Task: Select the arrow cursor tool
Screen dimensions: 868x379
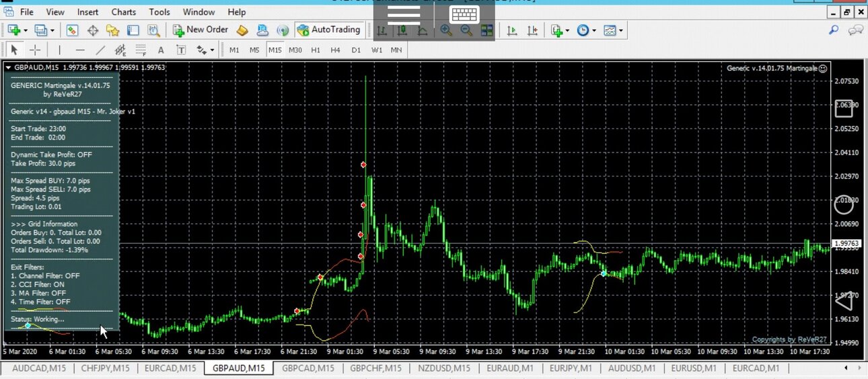Action: (14, 50)
